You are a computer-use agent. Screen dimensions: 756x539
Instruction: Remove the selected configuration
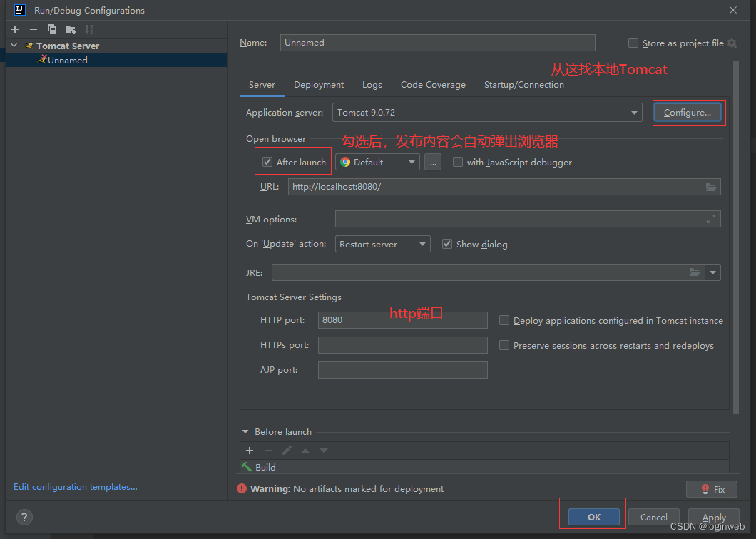pos(34,29)
